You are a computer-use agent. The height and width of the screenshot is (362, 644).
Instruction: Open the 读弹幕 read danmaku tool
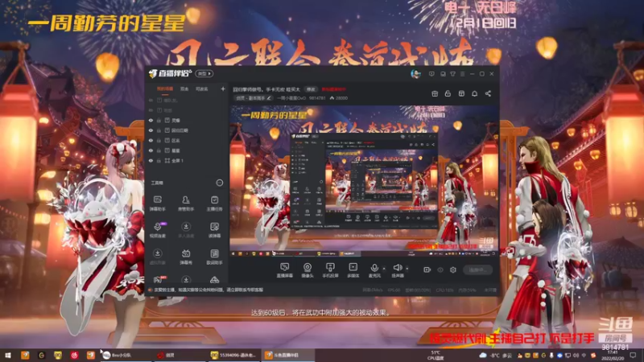point(214,230)
